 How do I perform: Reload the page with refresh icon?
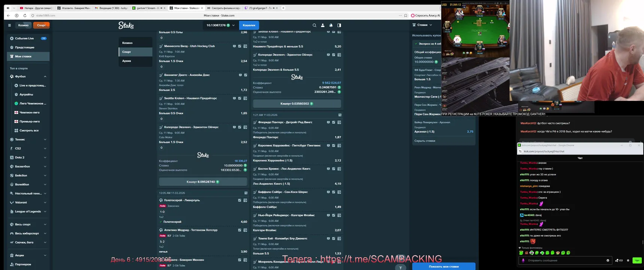(x=25, y=15)
